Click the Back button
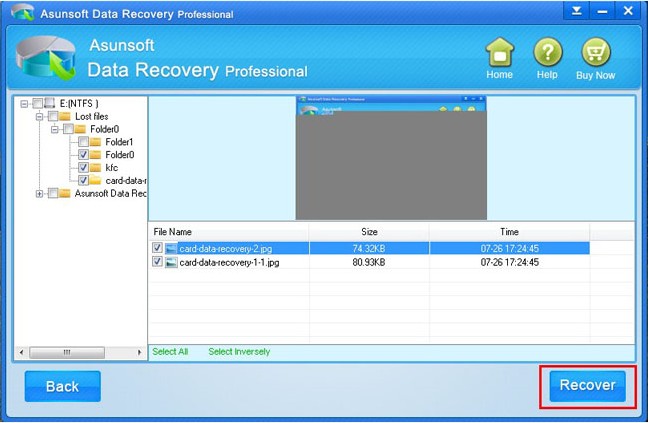The width and height of the screenshot is (648, 423). tap(62, 386)
